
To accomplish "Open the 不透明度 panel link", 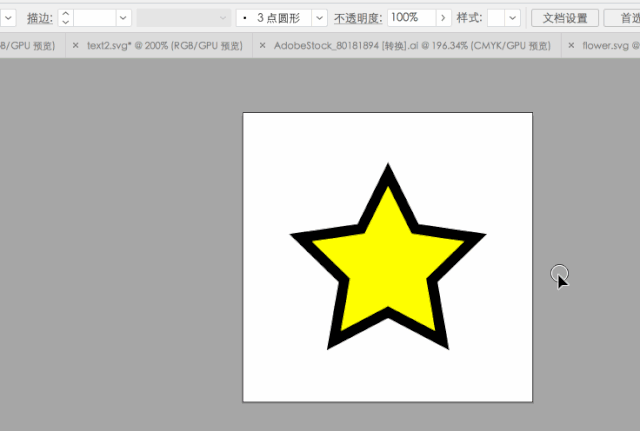I will click(358, 18).
